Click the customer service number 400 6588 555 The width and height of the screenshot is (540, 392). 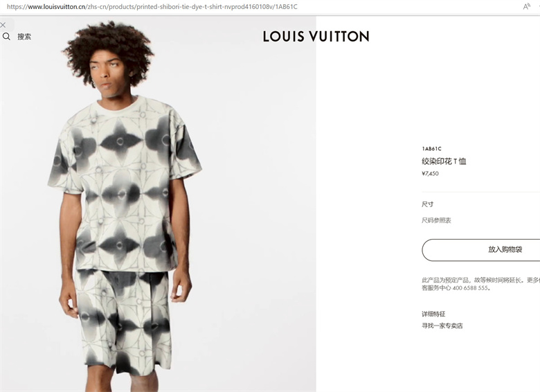470,288
